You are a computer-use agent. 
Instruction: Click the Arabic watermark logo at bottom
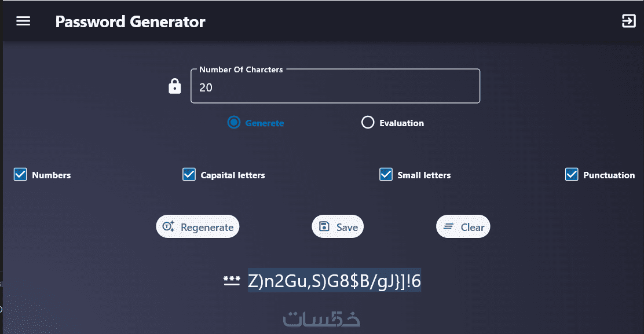[321, 319]
